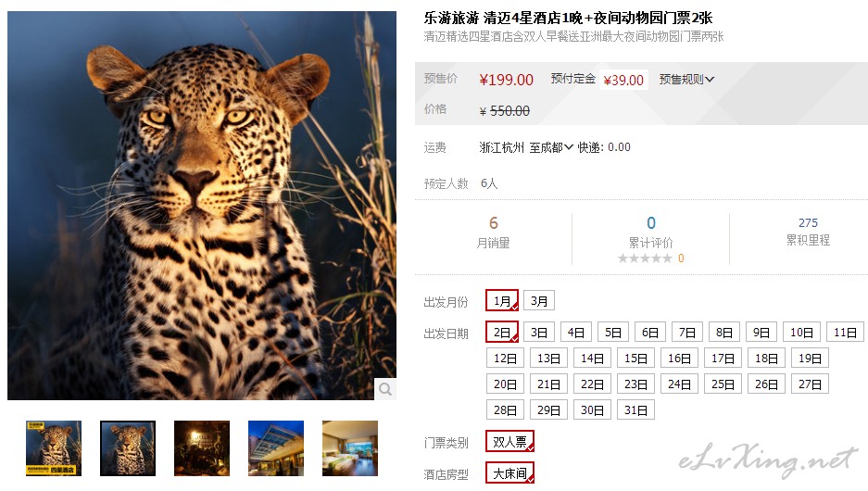Image resolution: width=868 pixels, height=491 pixels.
Task: View the night restaurant thumbnail
Action: click(x=202, y=448)
